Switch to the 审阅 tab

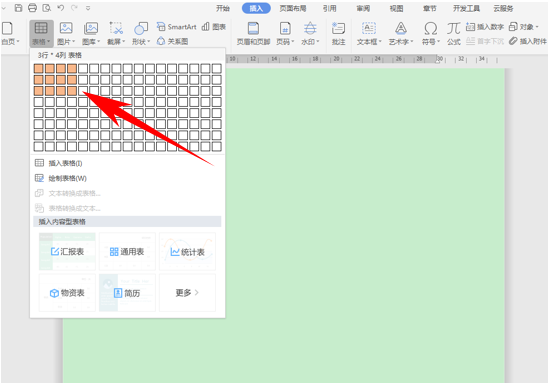pyautogui.click(x=363, y=8)
